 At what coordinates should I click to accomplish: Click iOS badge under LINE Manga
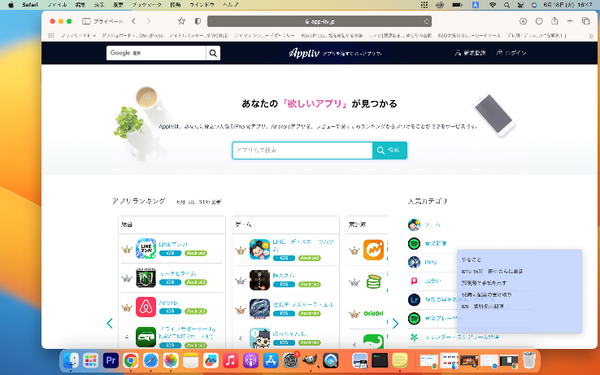[x=170, y=253]
